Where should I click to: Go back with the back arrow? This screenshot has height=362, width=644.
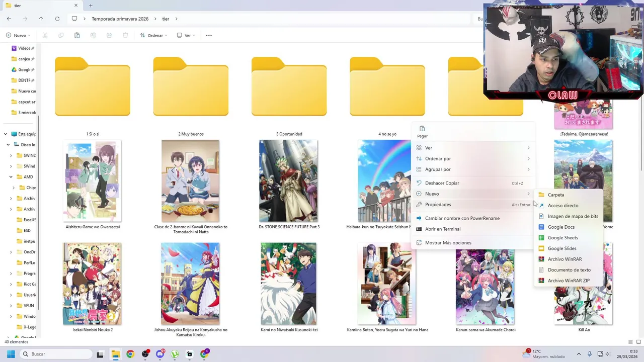pyautogui.click(x=9, y=19)
